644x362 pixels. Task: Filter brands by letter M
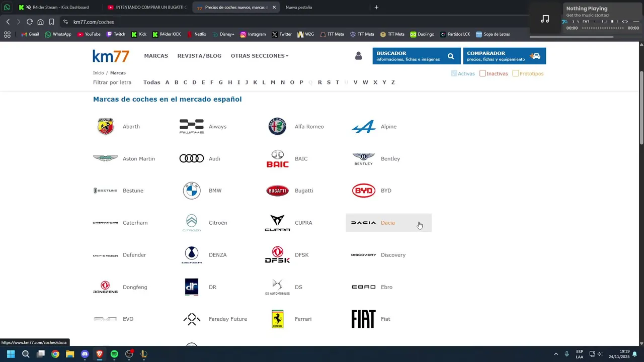pos(273,82)
